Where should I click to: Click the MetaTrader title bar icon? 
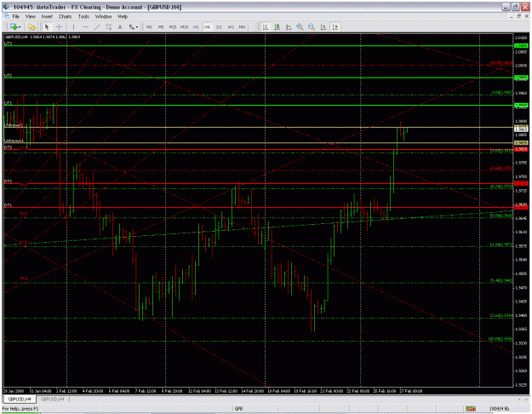(6, 7)
